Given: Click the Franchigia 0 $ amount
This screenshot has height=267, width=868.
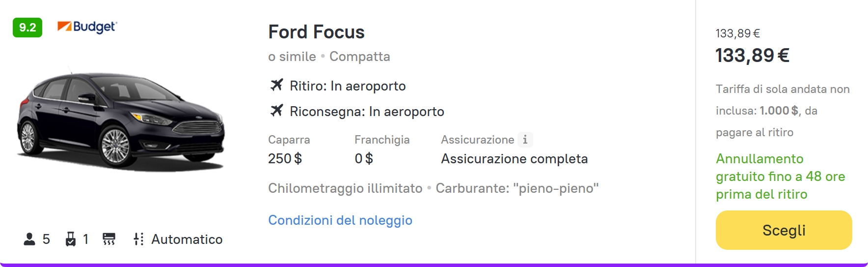Looking at the screenshot, I should 364,159.
